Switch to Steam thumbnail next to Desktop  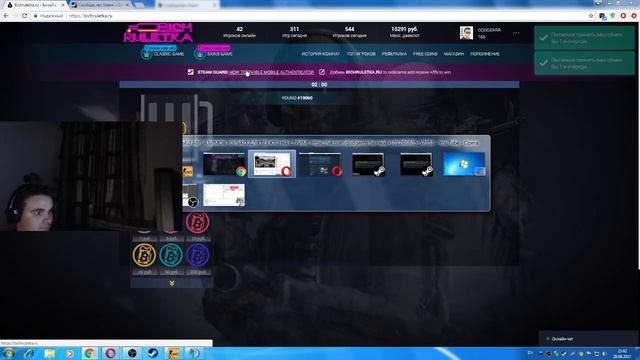coord(416,164)
